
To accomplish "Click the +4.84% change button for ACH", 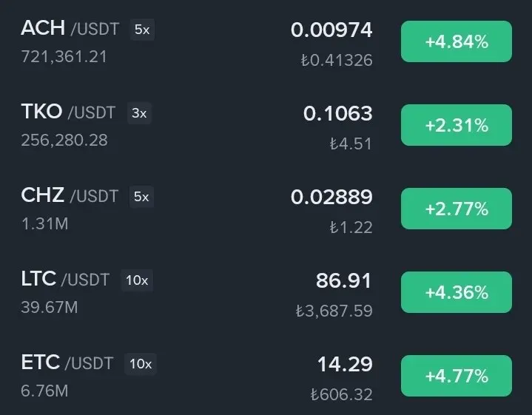I will [457, 41].
